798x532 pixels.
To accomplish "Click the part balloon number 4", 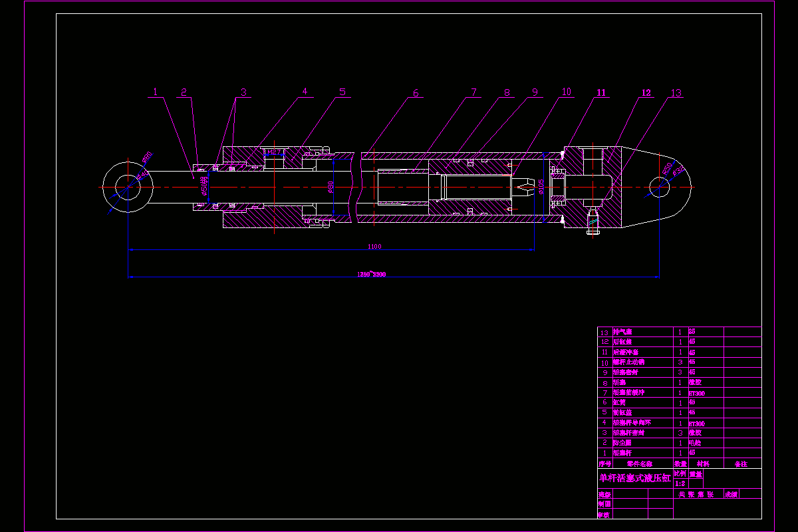I will point(305,92).
